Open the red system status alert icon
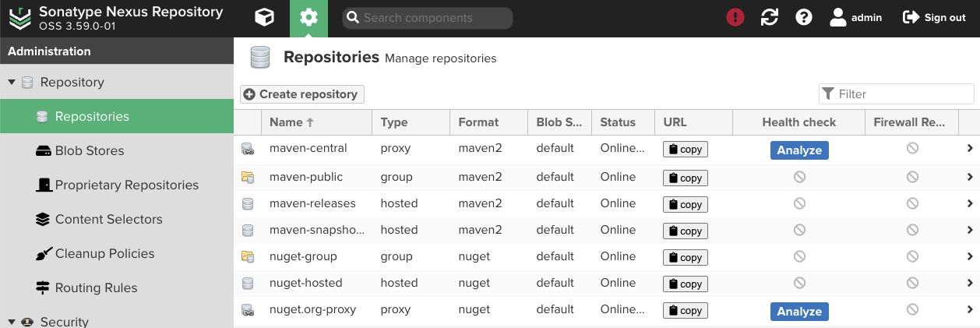This screenshot has width=980, height=328. pyautogui.click(x=735, y=18)
